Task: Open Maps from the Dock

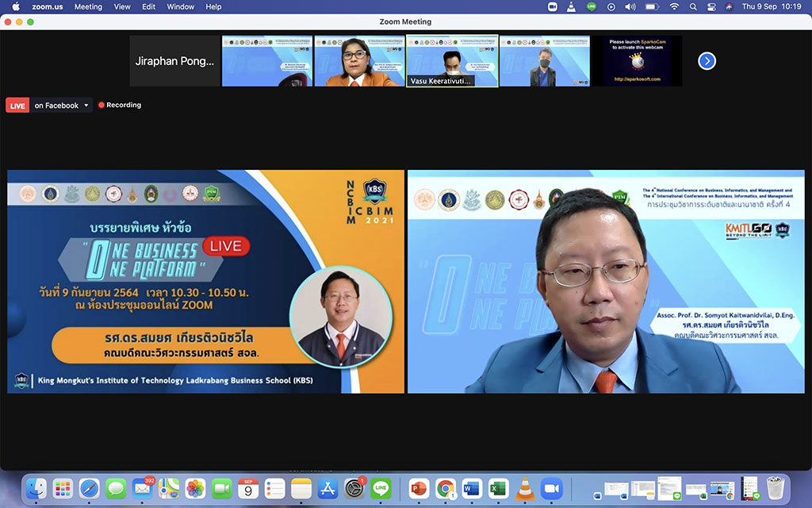Action: (x=169, y=489)
